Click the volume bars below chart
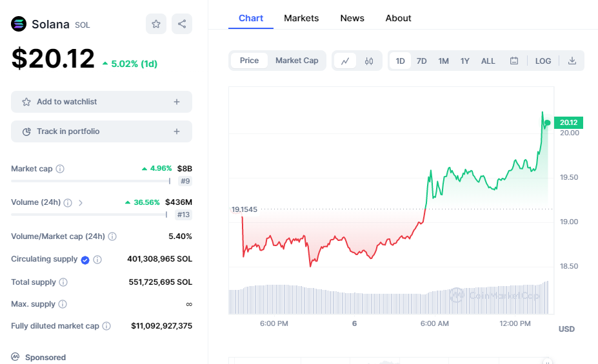The height and width of the screenshot is (364, 598). [x=388, y=299]
